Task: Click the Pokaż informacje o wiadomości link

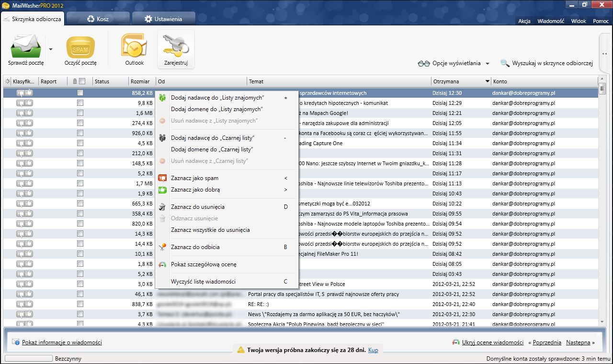Action: pyautogui.click(x=62, y=342)
